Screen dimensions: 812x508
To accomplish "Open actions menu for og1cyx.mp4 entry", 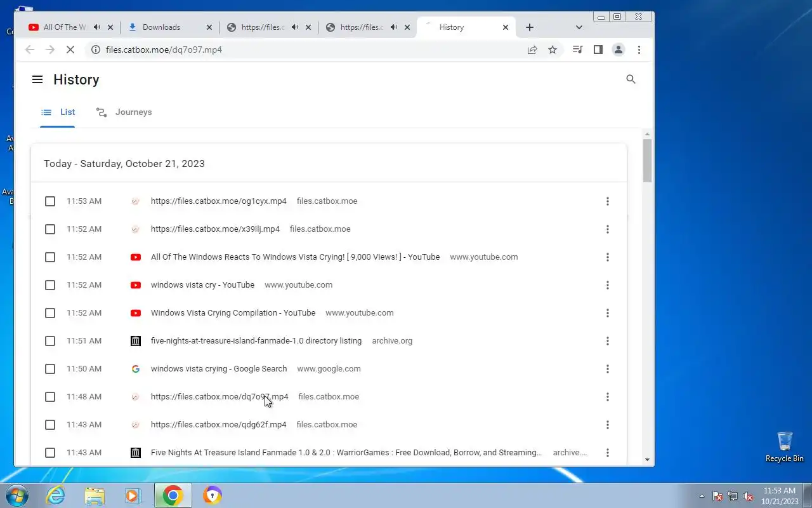I will (x=607, y=201).
